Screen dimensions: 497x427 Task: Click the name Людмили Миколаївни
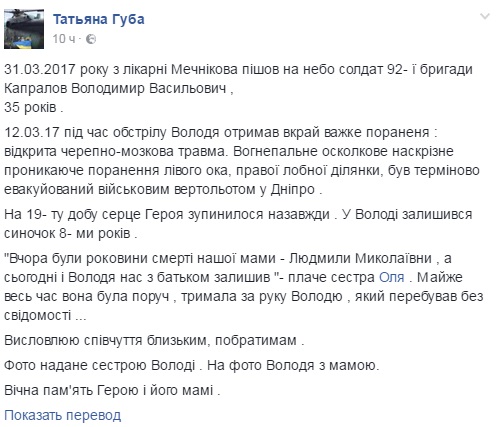pos(360,258)
